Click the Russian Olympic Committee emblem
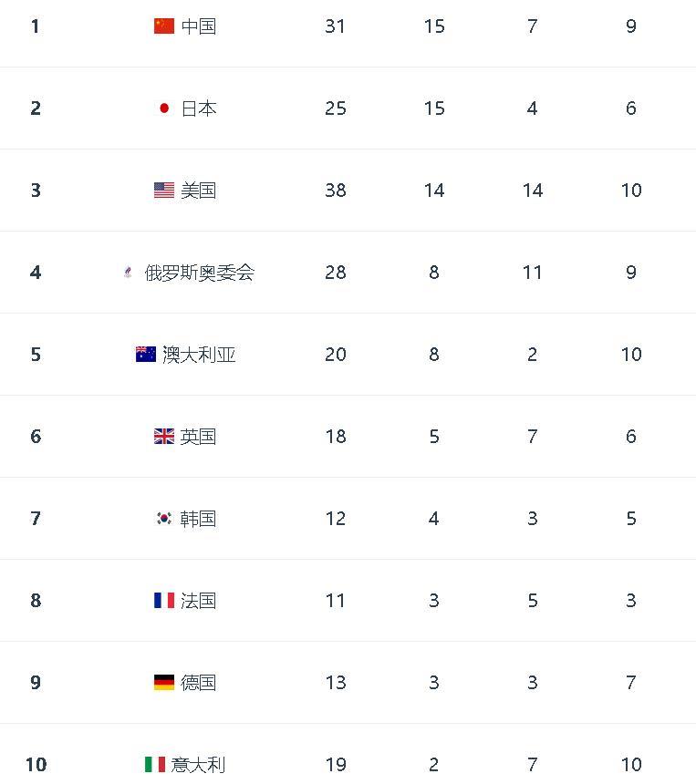The image size is (696, 784). coord(128,272)
